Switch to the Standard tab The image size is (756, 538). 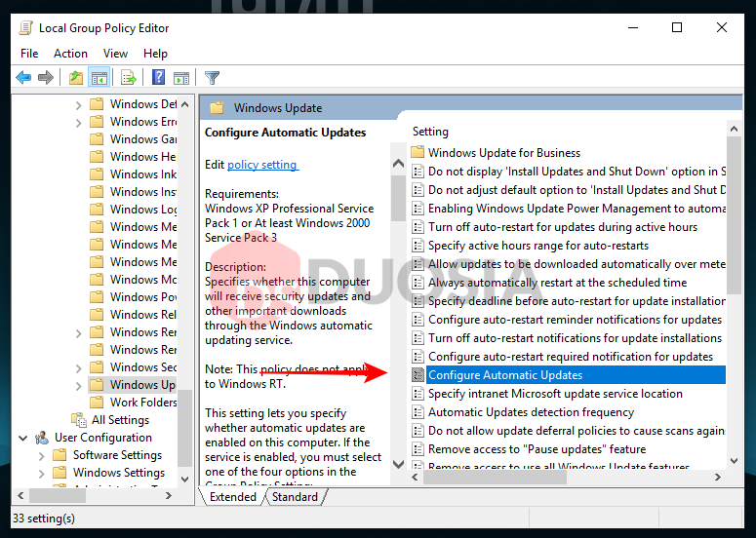point(295,497)
